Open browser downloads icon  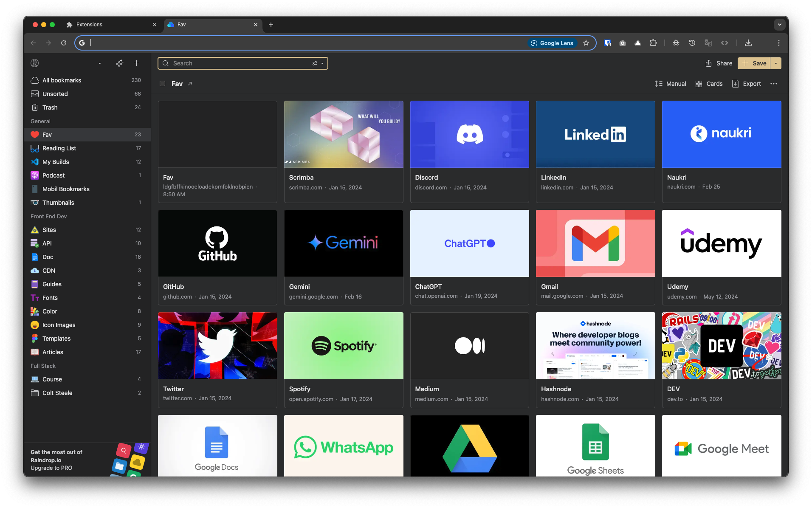pyautogui.click(x=748, y=43)
